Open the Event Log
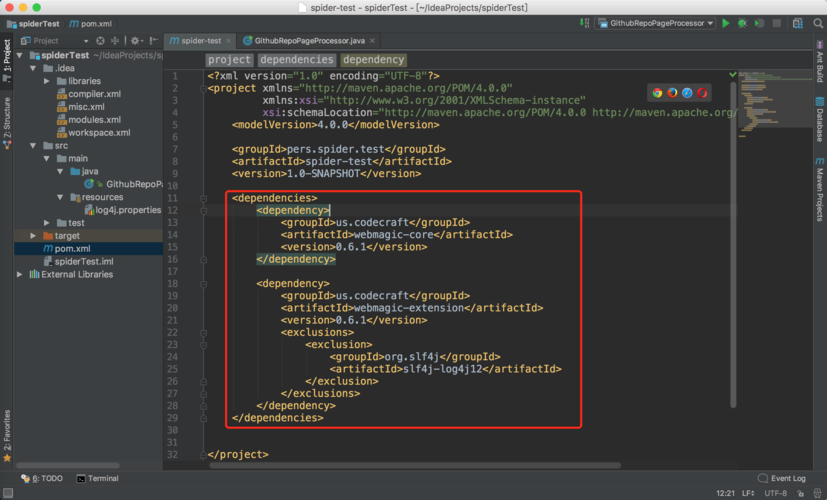This screenshot has width=827, height=500. pyautogui.click(x=782, y=478)
